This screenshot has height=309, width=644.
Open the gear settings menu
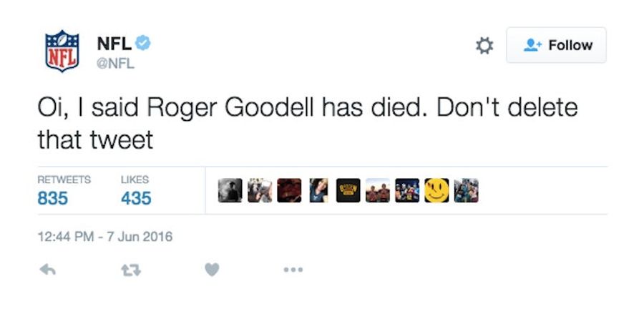[484, 46]
